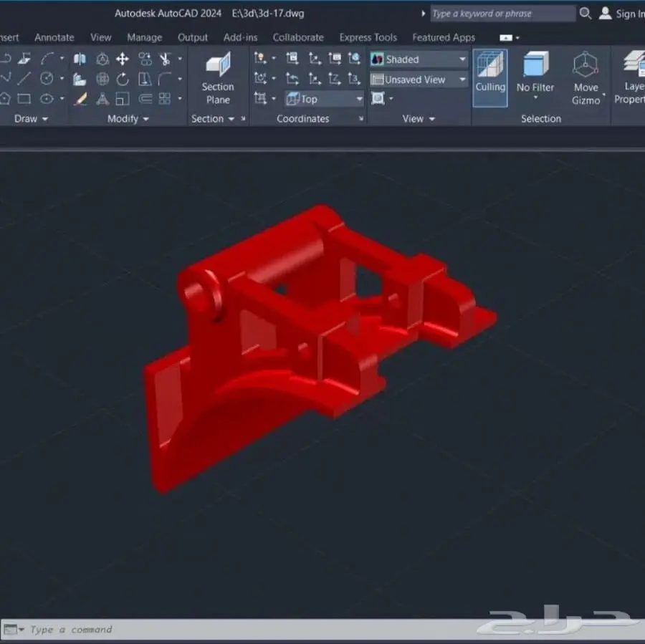This screenshot has width=645, height=644.
Task: Open the Manage ribbon tab
Action: click(144, 37)
